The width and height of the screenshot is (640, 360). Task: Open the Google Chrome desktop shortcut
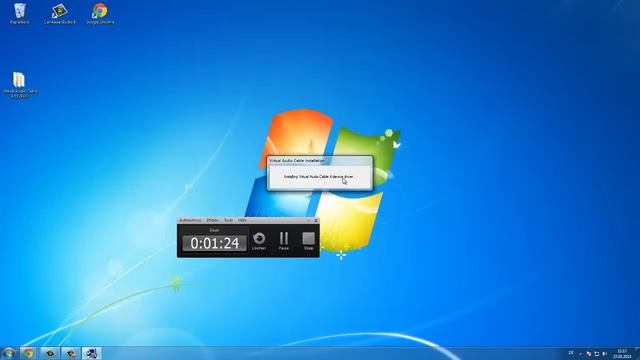pyautogui.click(x=100, y=13)
